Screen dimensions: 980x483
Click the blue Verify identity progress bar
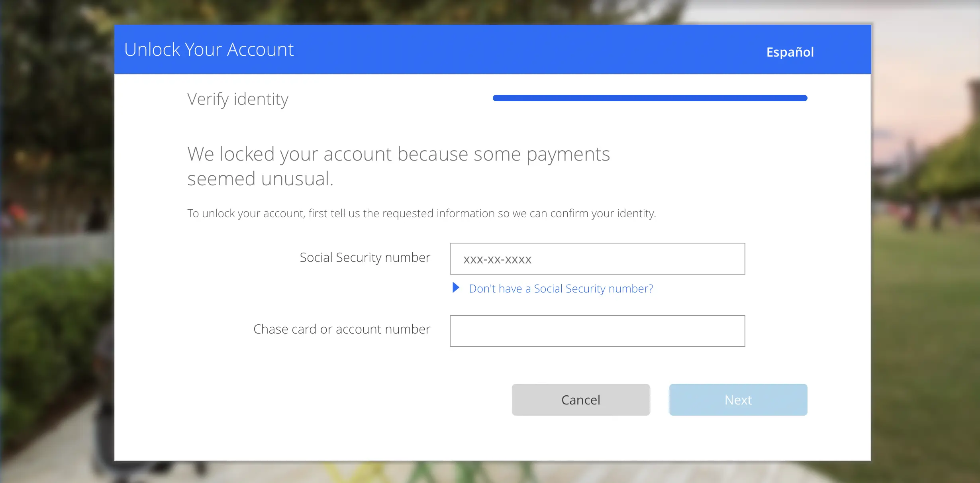click(649, 98)
